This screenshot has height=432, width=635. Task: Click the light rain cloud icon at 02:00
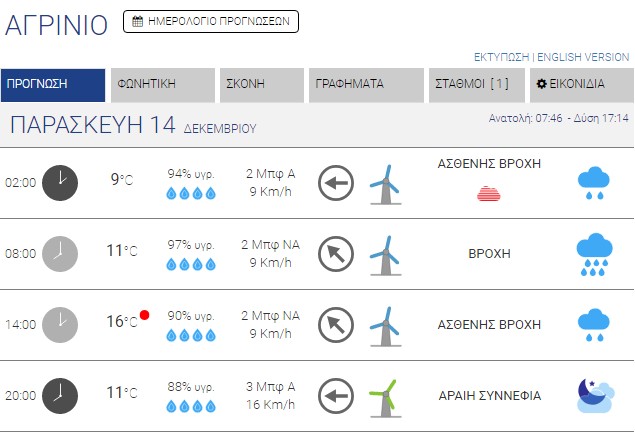point(594,183)
